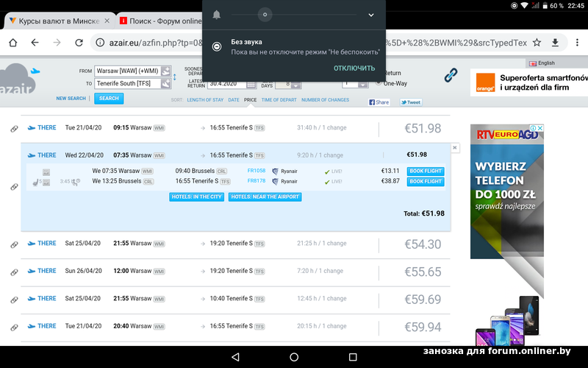Open flight number FR8178 link

coord(257,180)
